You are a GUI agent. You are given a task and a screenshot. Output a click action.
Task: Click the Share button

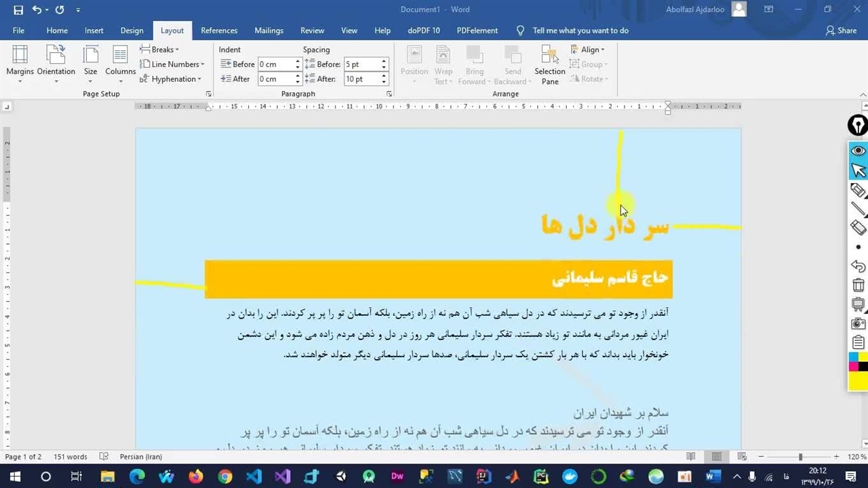tap(841, 30)
